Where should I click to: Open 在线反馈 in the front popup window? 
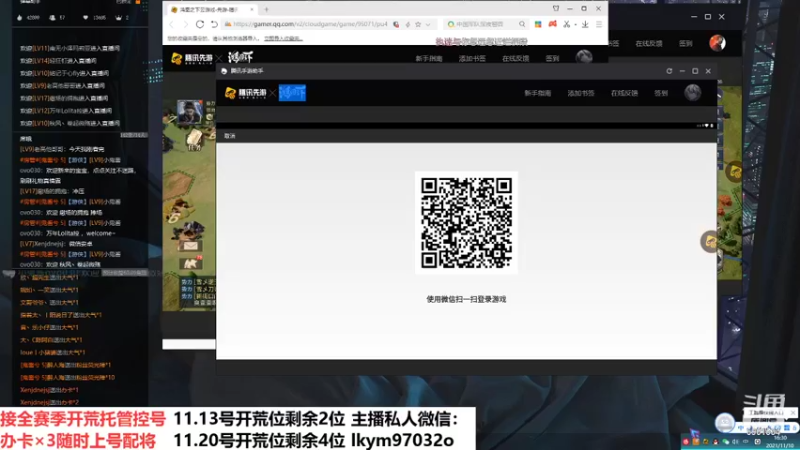(624, 93)
